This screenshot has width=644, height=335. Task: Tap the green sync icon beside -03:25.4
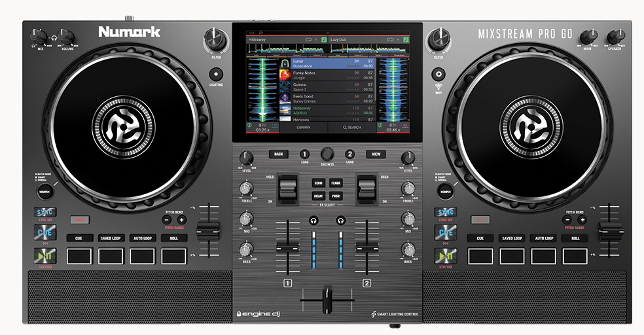pyautogui.click(x=250, y=125)
